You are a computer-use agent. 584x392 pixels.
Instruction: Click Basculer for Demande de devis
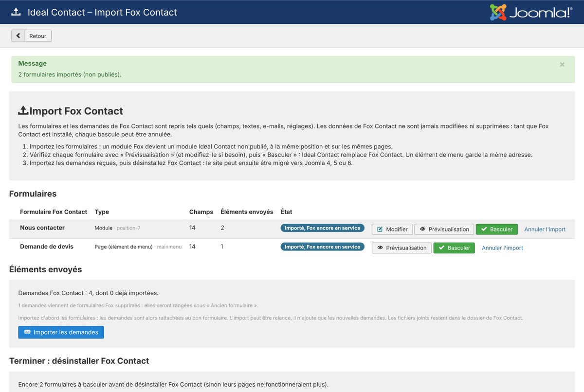tap(454, 248)
